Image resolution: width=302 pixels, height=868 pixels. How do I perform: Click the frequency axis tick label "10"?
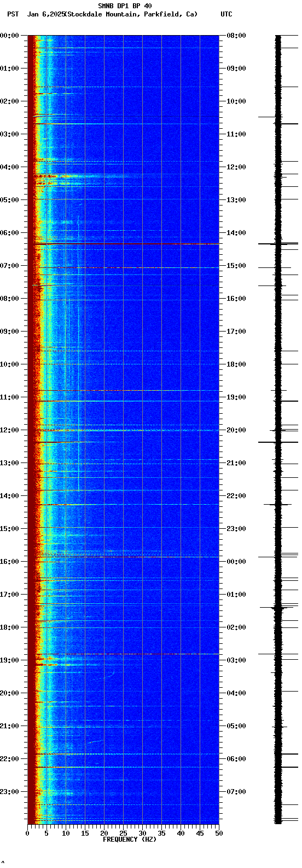66,833
